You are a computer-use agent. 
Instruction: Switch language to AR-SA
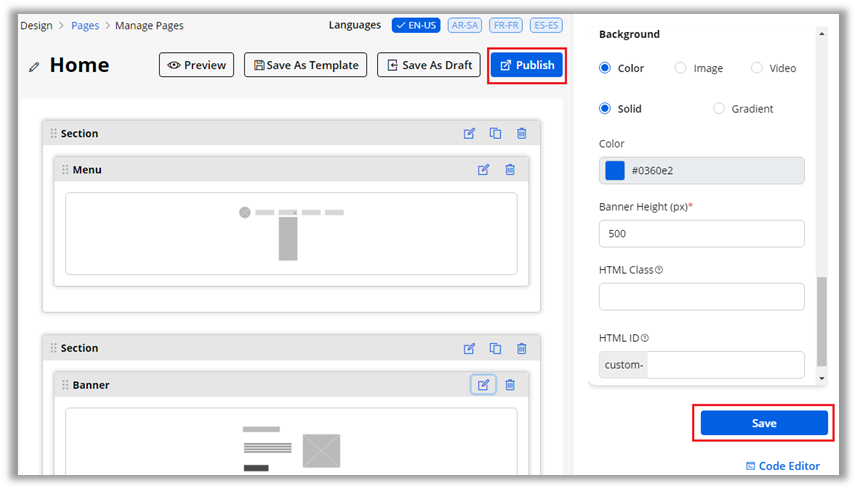(x=464, y=26)
